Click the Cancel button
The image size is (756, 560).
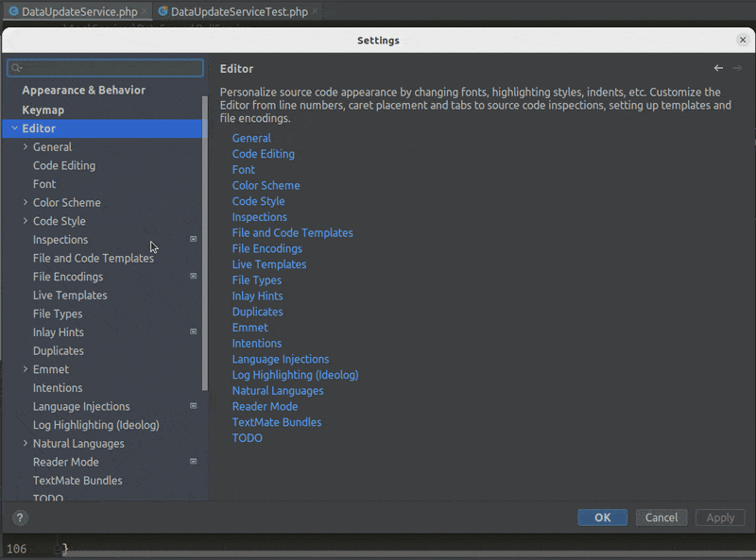661,518
